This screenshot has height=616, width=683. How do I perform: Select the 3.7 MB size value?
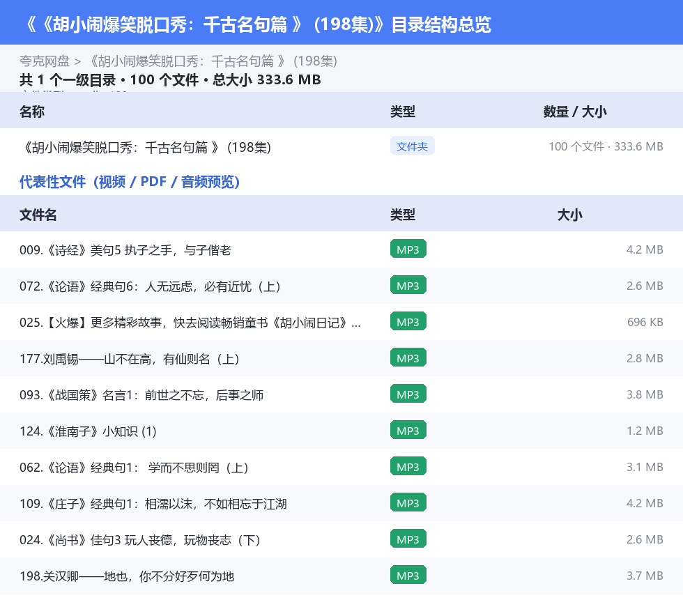[645, 575]
